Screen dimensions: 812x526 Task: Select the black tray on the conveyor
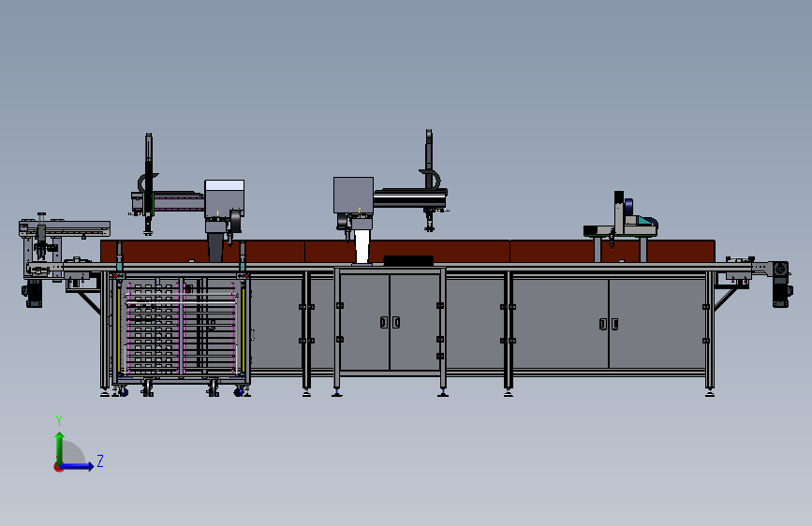pyautogui.click(x=408, y=260)
